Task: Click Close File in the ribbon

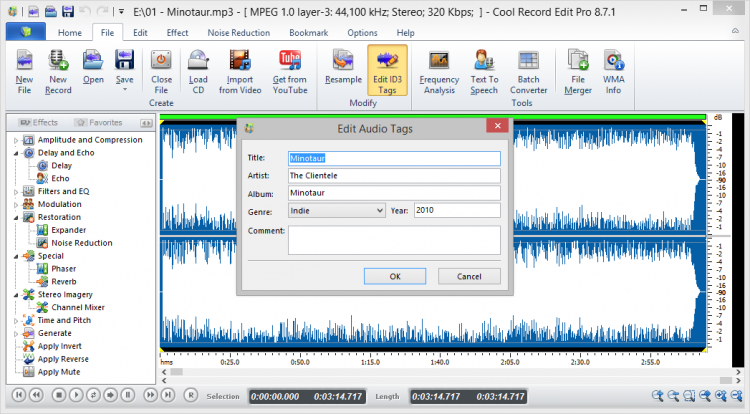Action: click(161, 73)
